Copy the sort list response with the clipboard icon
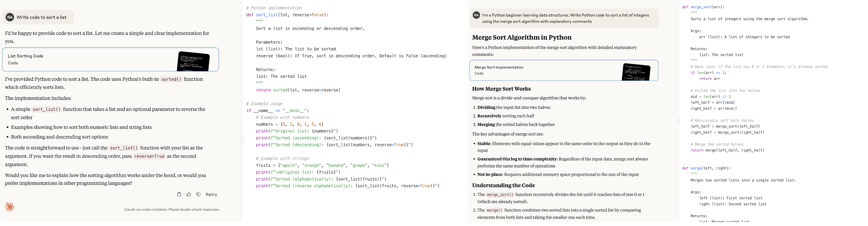 click(179, 194)
